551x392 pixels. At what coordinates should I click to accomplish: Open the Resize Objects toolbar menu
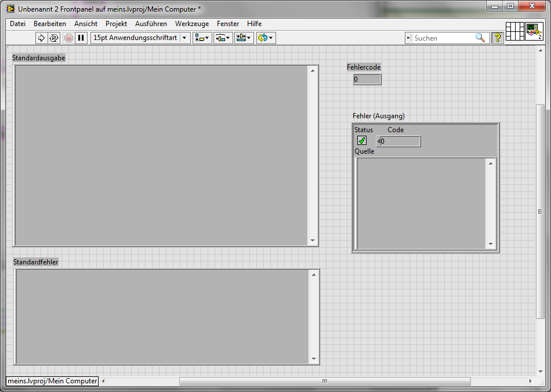(244, 38)
